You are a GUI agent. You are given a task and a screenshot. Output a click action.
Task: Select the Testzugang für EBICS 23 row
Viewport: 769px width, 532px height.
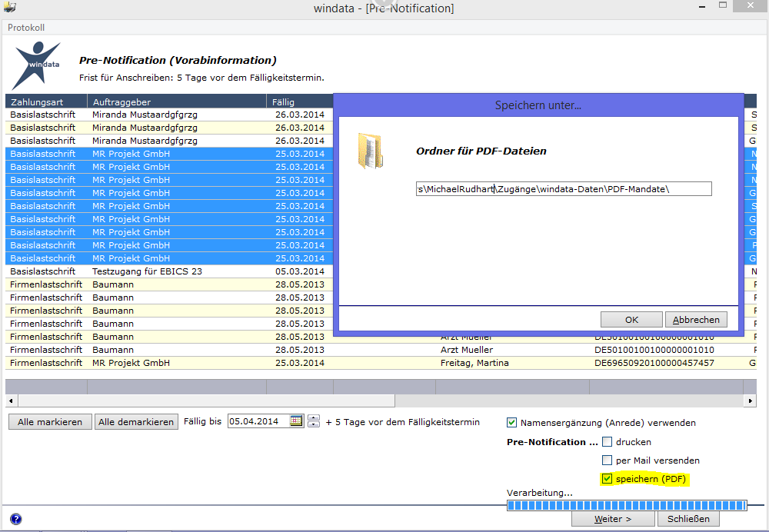(x=381, y=271)
